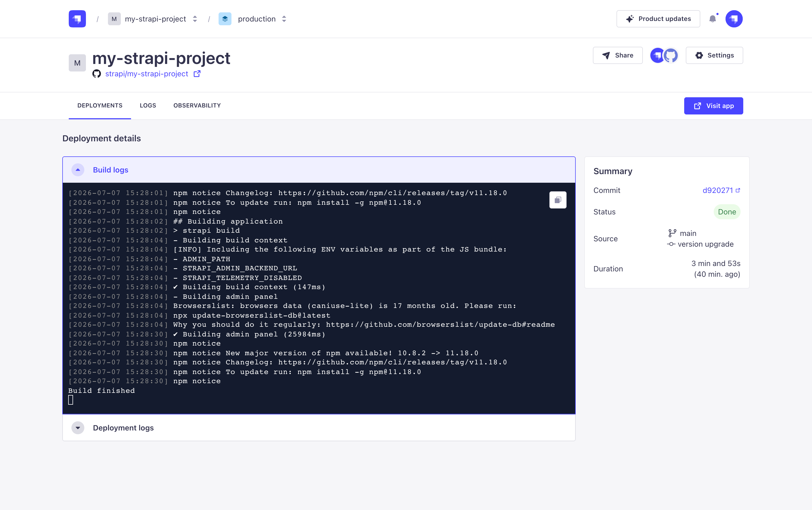Click the Strapi Cloud logo
This screenshot has height=510, width=812.
coord(77,19)
